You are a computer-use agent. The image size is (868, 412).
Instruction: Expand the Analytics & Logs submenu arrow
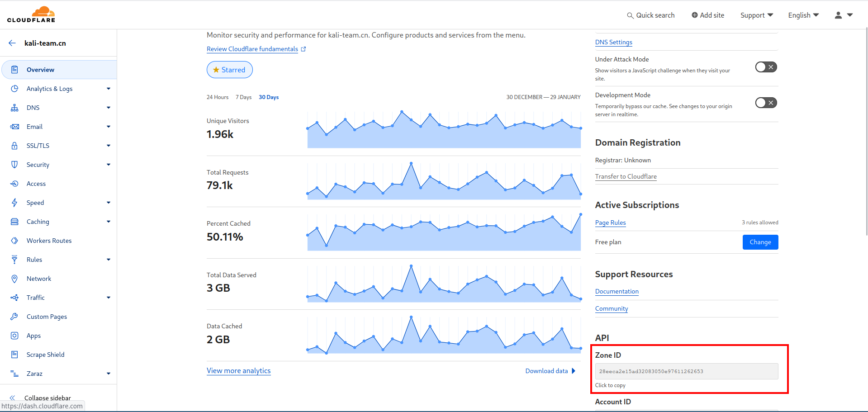[109, 89]
